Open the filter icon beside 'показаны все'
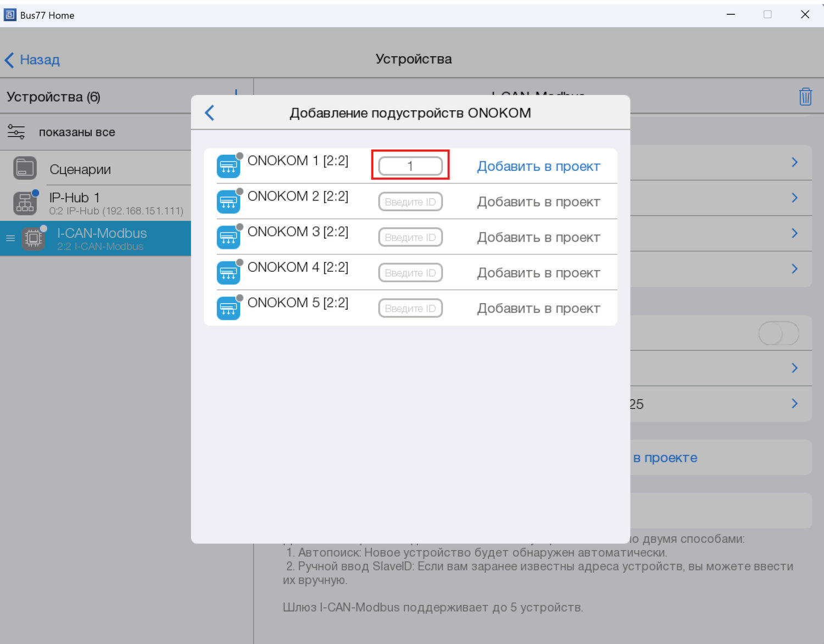This screenshot has height=644, width=824. [x=16, y=132]
